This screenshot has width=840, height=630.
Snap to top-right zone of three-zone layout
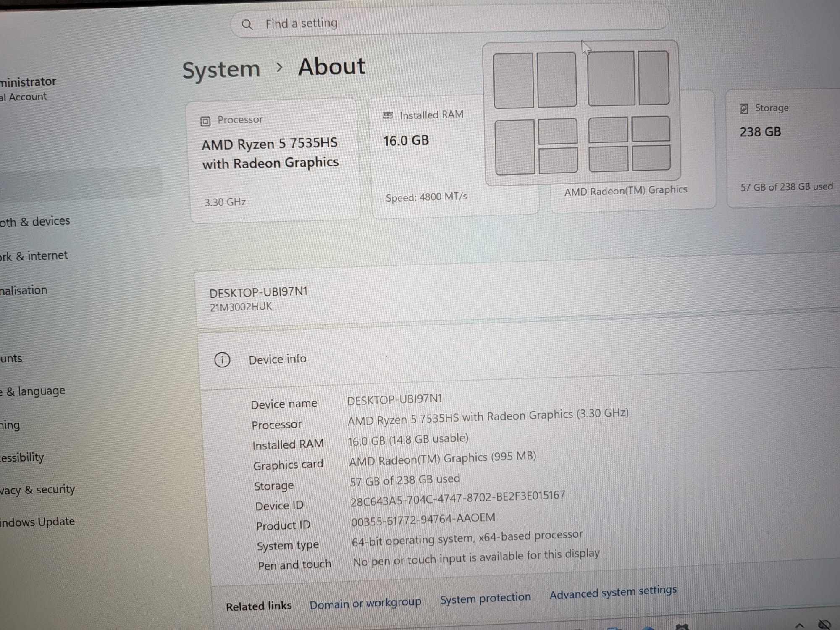pos(558,131)
